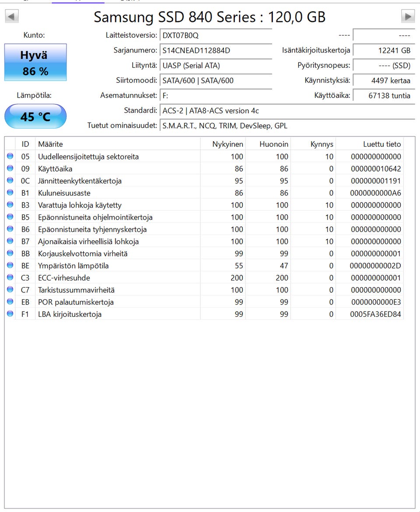
Task: Click worst value 47 in Ympäristön lämpötila row
Action: pyautogui.click(x=284, y=266)
